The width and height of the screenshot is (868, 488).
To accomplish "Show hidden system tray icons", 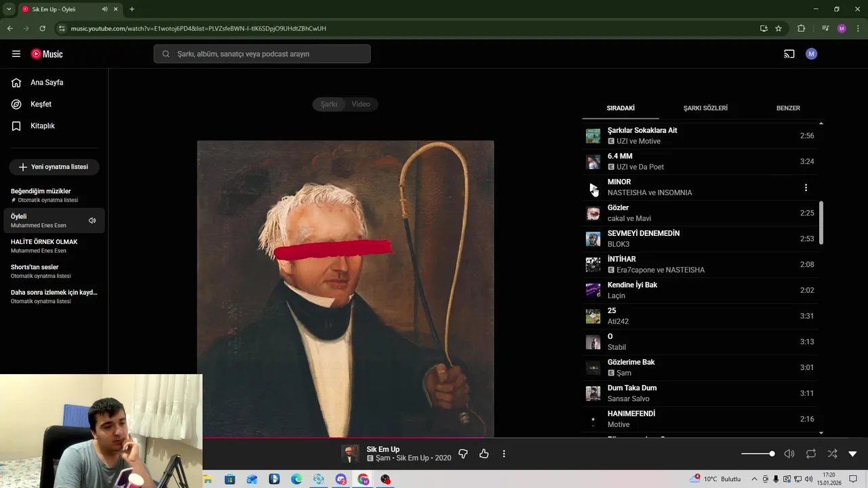I will 754,479.
